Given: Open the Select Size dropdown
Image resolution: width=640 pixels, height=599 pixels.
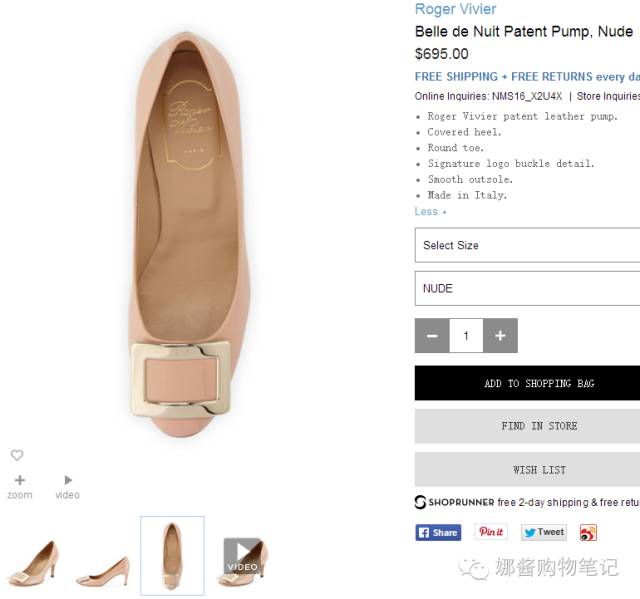Looking at the screenshot, I should click(x=527, y=245).
